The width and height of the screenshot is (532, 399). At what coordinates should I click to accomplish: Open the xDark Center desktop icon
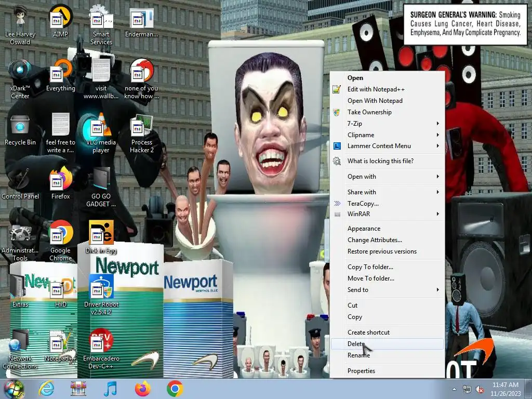20,79
